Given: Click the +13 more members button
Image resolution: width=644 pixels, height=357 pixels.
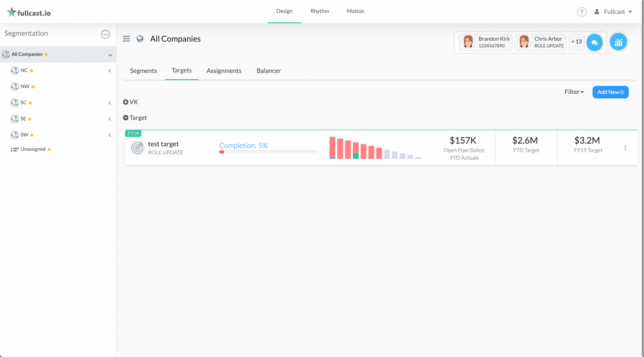Looking at the screenshot, I should coord(576,42).
